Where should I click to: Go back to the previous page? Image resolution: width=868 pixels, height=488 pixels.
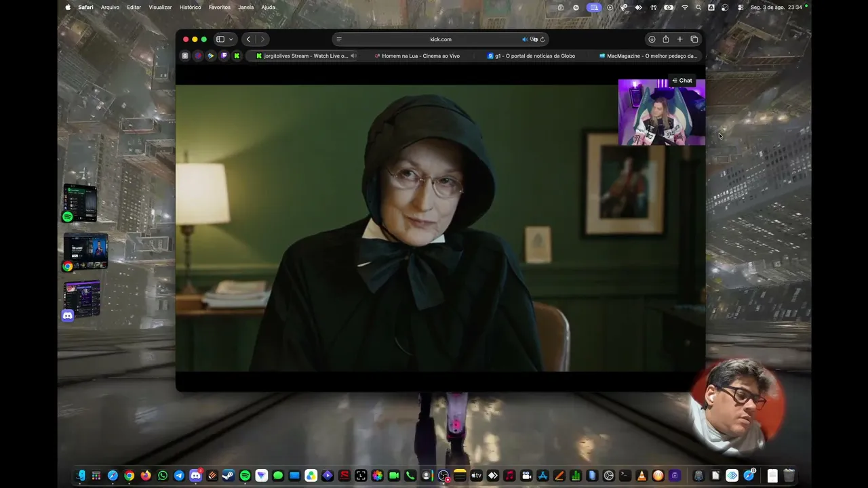pos(248,39)
